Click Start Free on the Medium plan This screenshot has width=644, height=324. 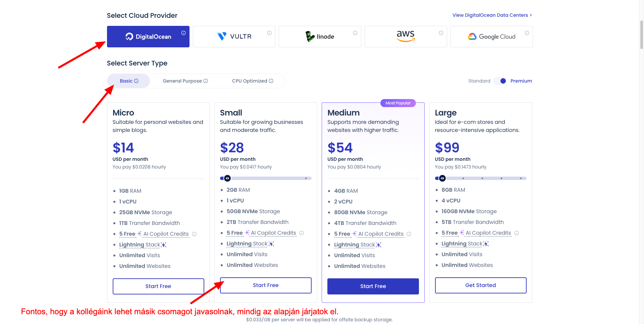[x=373, y=286]
